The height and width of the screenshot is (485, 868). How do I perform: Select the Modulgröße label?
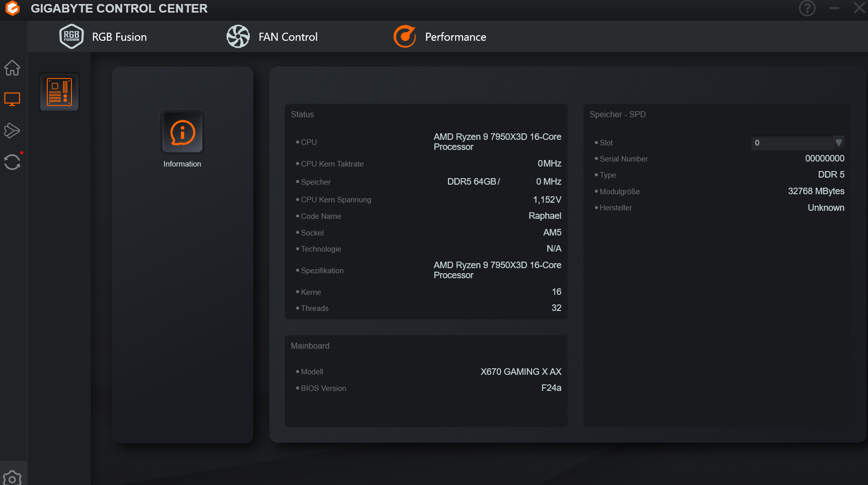620,192
